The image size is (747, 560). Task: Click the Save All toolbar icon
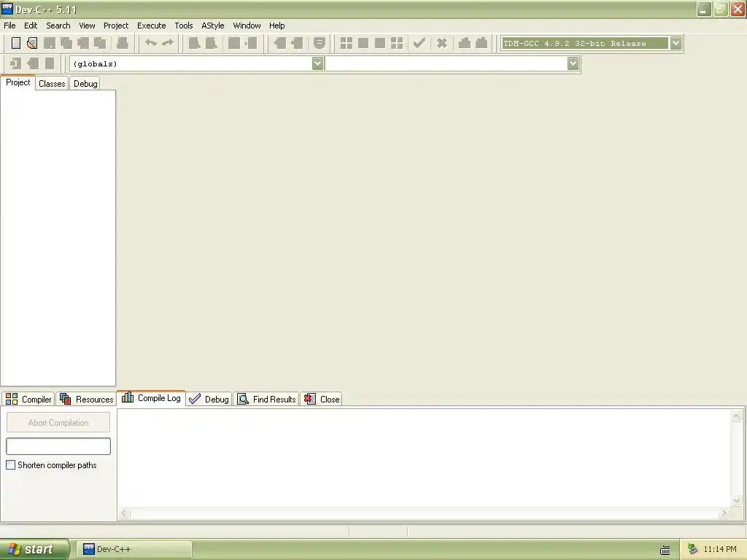click(x=66, y=43)
